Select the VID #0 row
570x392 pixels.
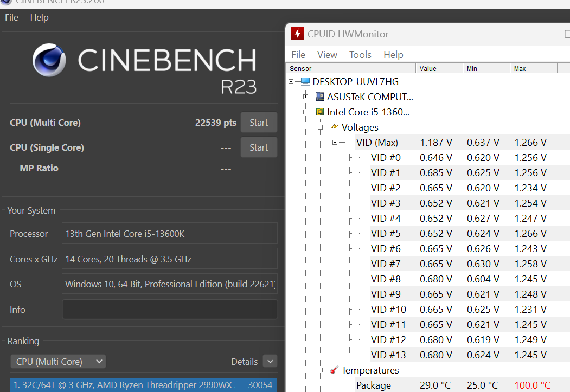click(470, 158)
